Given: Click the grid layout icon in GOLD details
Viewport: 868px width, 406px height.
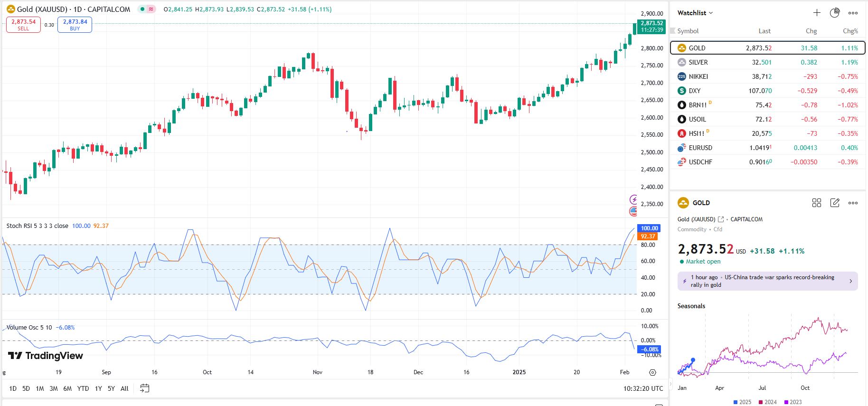Looking at the screenshot, I should coord(817,203).
